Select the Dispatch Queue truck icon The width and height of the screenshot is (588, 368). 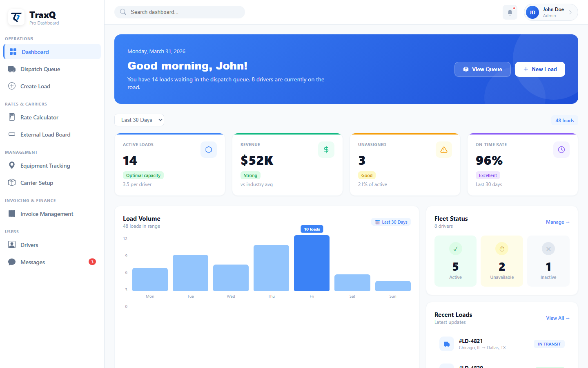[x=12, y=69]
